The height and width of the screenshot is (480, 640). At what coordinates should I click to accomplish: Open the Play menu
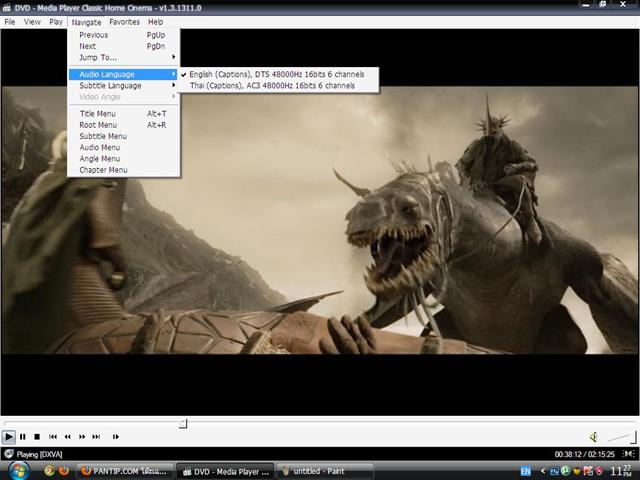tap(56, 22)
